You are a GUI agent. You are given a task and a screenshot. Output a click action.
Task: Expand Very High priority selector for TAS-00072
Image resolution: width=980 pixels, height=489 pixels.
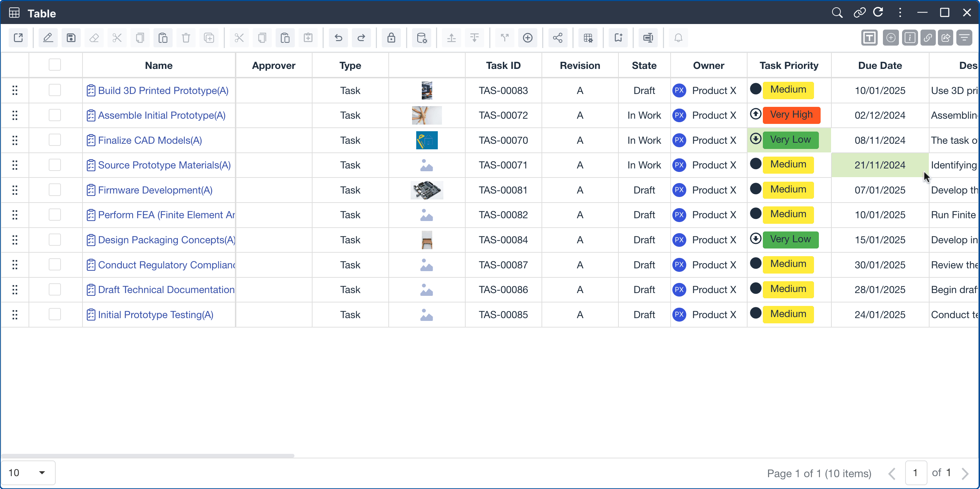tap(791, 115)
